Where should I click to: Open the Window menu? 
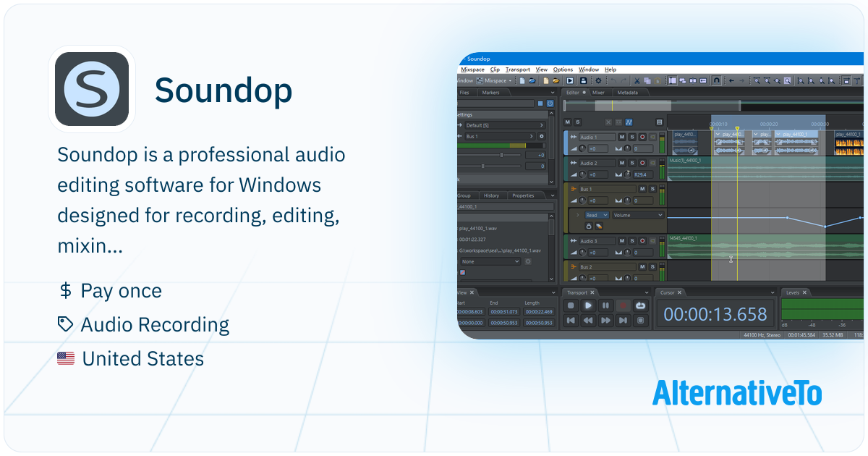pyautogui.click(x=589, y=69)
